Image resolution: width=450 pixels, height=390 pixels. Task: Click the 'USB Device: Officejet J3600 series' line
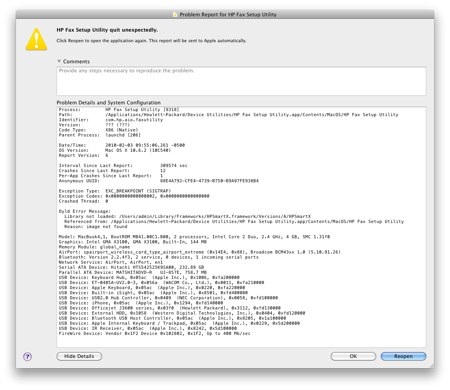click(x=170, y=308)
